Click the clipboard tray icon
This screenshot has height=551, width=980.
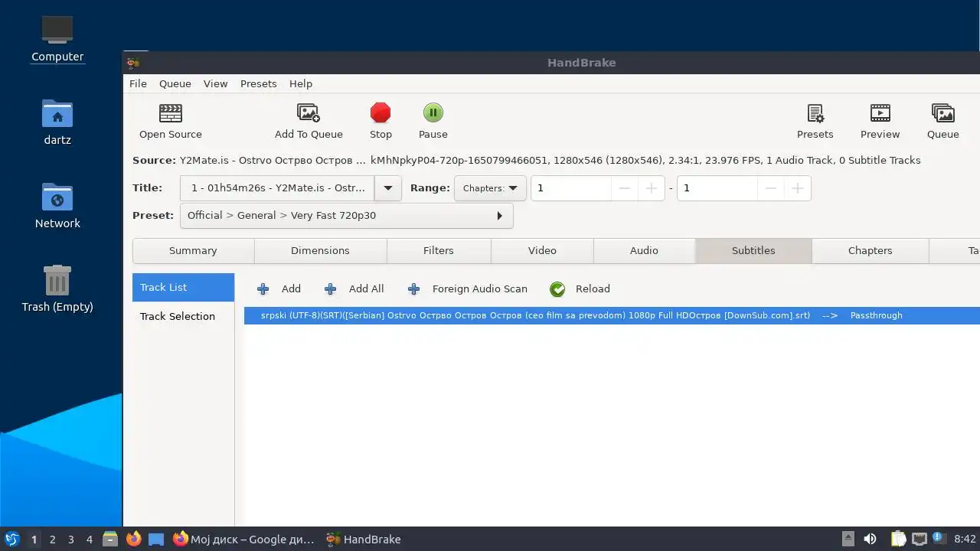pyautogui.click(x=897, y=539)
